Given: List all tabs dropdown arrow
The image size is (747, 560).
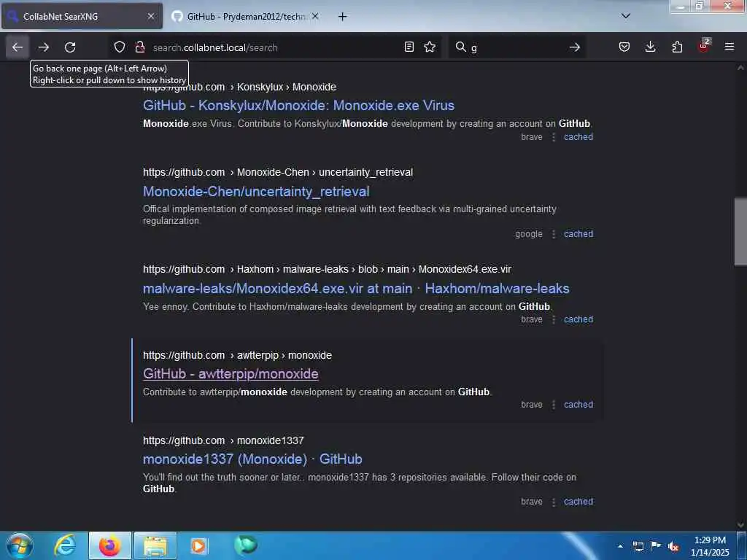Looking at the screenshot, I should tap(626, 16).
